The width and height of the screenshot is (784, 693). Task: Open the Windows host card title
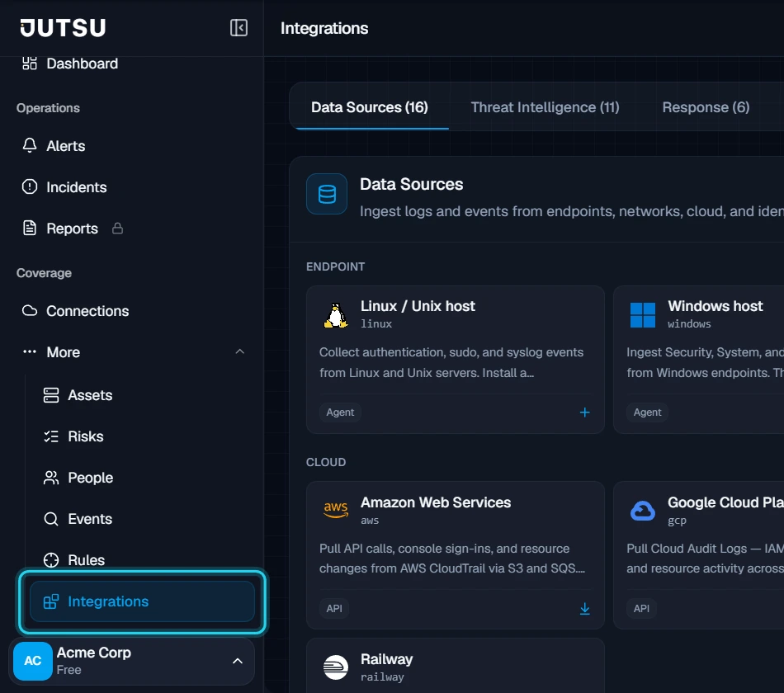[x=715, y=306]
